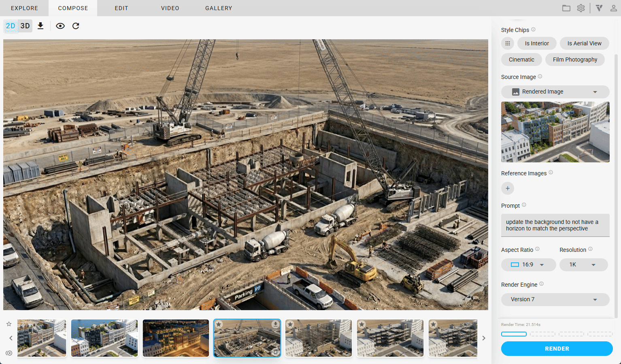Toggle the eye preview visibility icon
Viewport: 621px width, 364px height.
tap(60, 26)
